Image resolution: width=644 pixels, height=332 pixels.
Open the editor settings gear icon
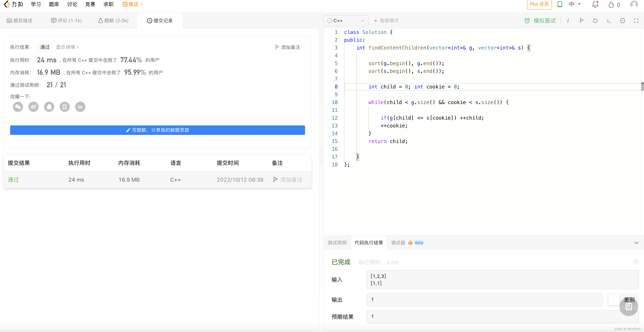pyautogui.click(x=623, y=21)
